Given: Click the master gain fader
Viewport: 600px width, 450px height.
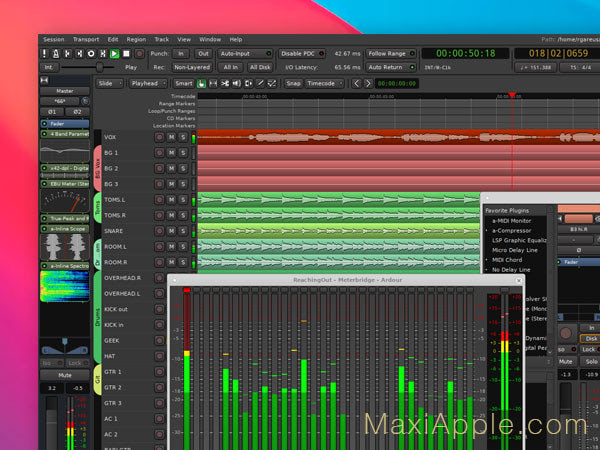Looking at the screenshot, I should [x=52, y=423].
